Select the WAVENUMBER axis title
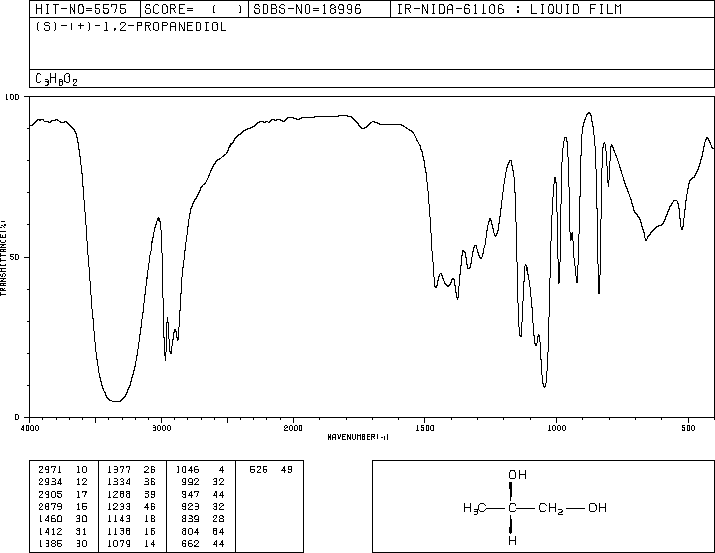 [358, 437]
